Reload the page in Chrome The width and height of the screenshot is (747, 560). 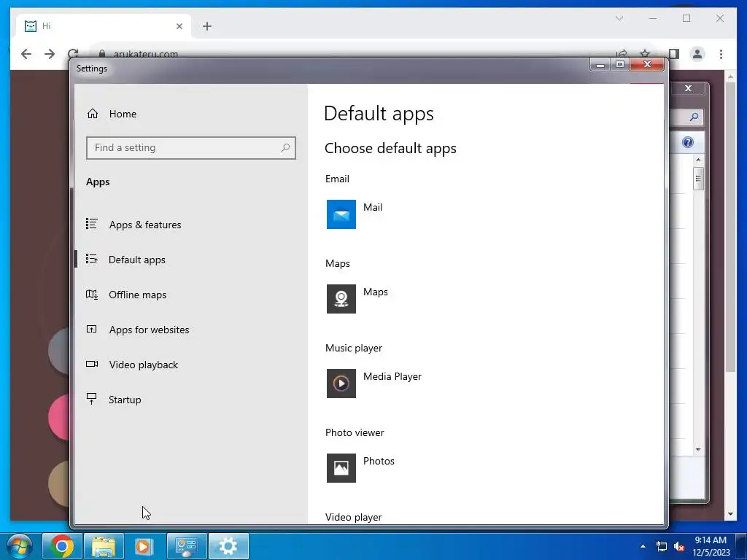pyautogui.click(x=73, y=53)
